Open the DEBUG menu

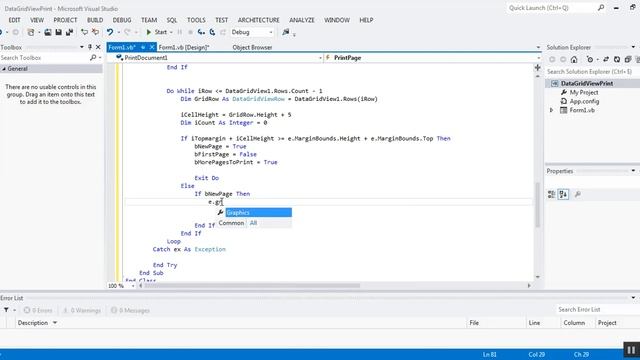(122, 20)
